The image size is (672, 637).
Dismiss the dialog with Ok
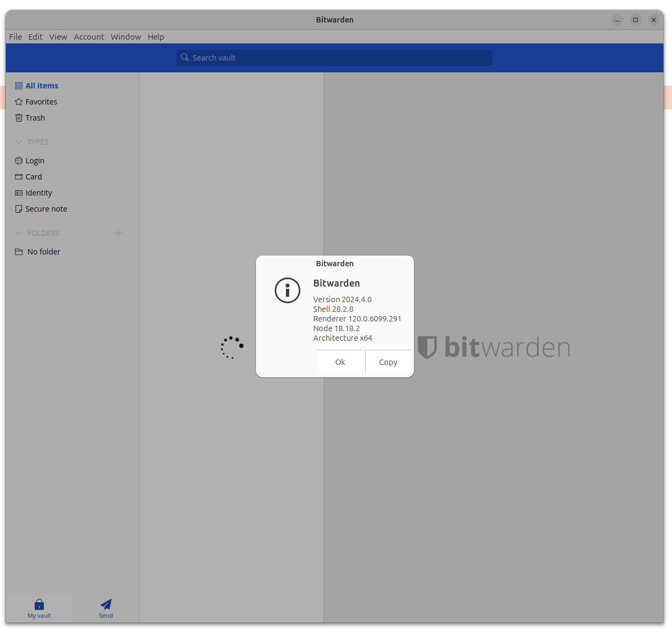(340, 362)
